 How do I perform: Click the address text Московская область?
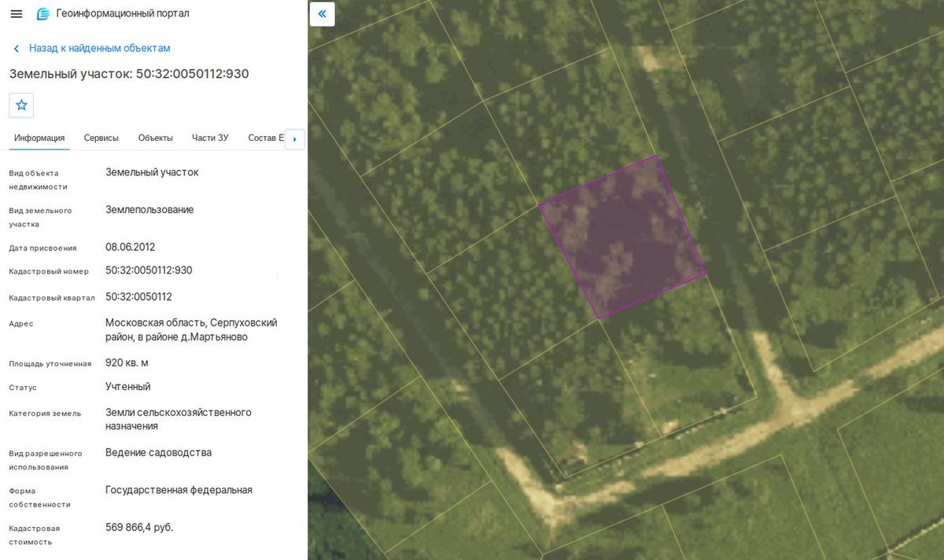pos(155,322)
